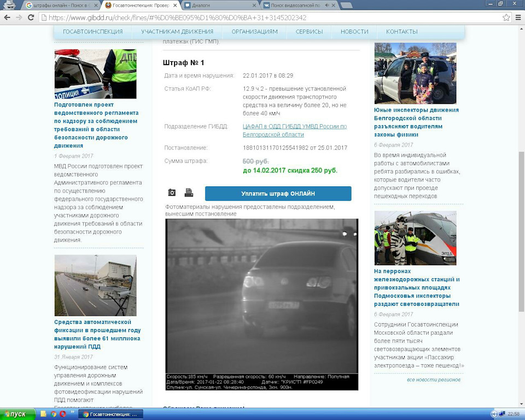Open the УЧАСТНИКАМ ДВИЖЕНИЯ menu

[177, 32]
